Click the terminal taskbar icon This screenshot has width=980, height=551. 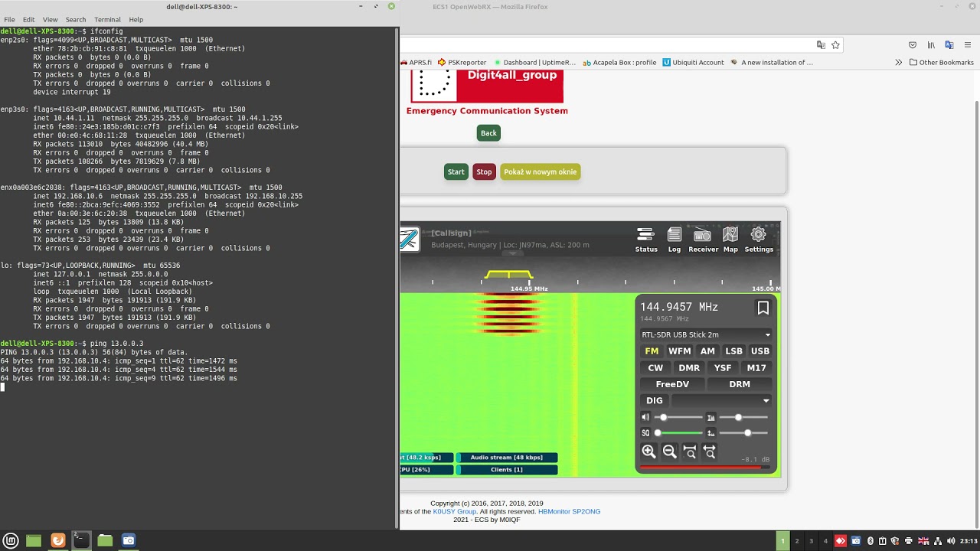coord(80,540)
